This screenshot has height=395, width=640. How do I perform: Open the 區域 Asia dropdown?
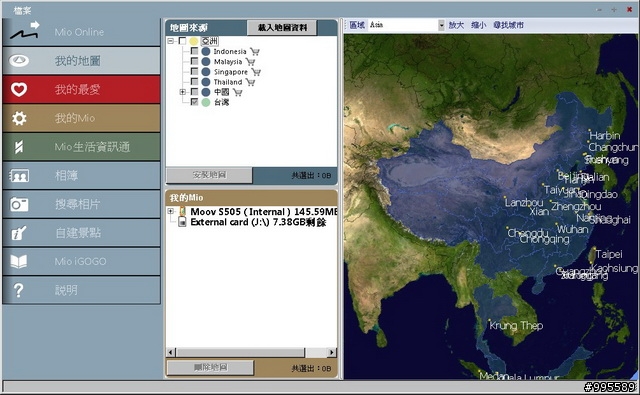tap(441, 25)
